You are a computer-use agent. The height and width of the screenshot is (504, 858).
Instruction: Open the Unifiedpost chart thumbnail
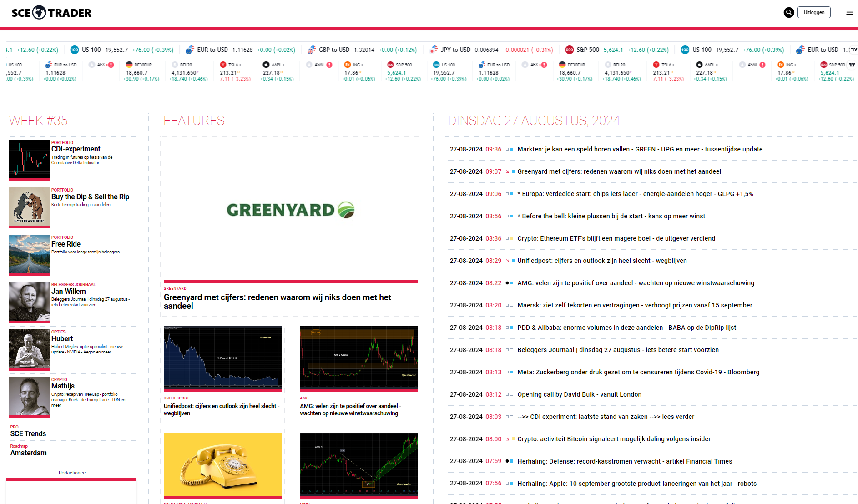point(222,358)
